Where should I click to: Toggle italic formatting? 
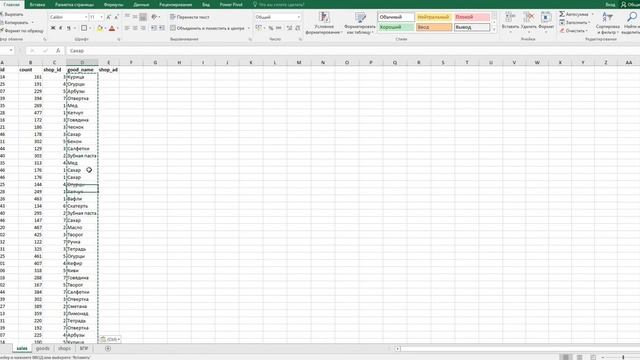coord(61,28)
